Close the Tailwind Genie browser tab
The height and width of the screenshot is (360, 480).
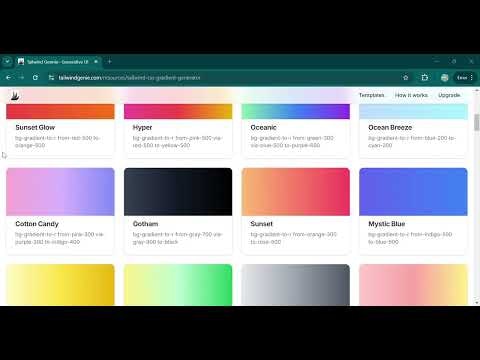96,62
